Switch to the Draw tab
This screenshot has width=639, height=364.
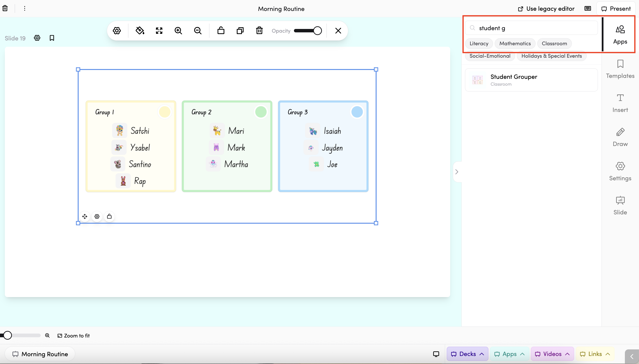[620, 137]
